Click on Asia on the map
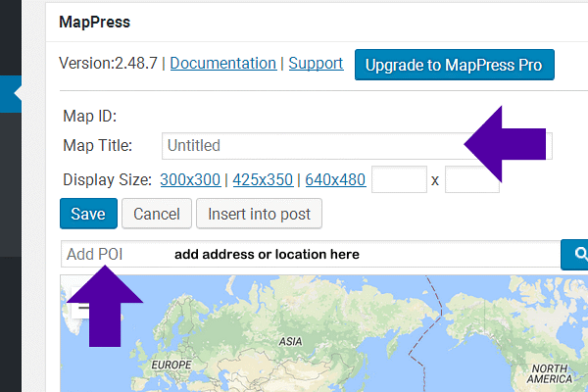Viewport: 588px width, 392px height. [289, 342]
